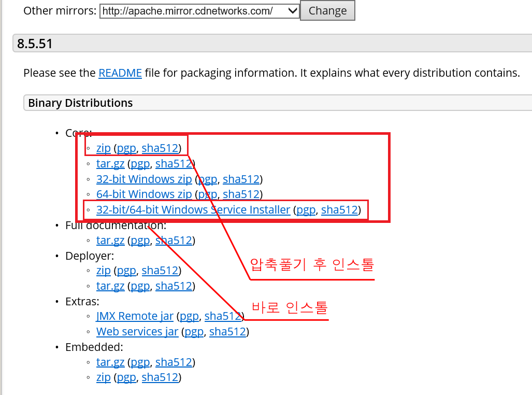Download the Core tar.gz package
The image size is (532, 395).
pos(110,164)
